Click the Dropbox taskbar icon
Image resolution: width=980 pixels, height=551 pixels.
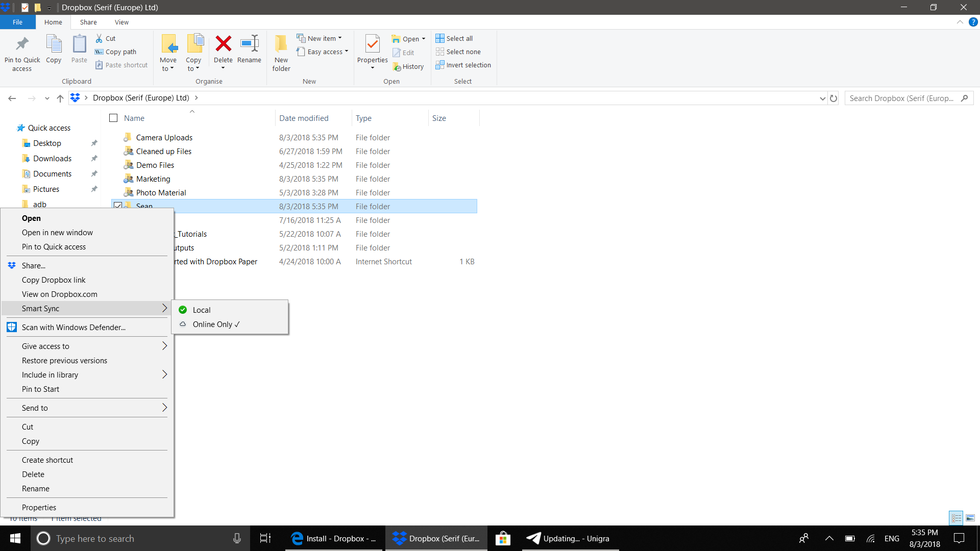point(400,538)
